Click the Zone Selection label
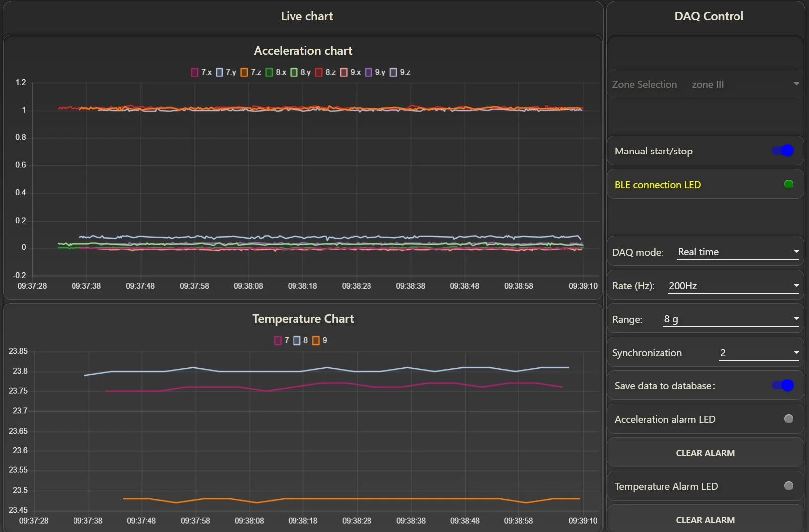This screenshot has height=532, width=809. coord(644,84)
